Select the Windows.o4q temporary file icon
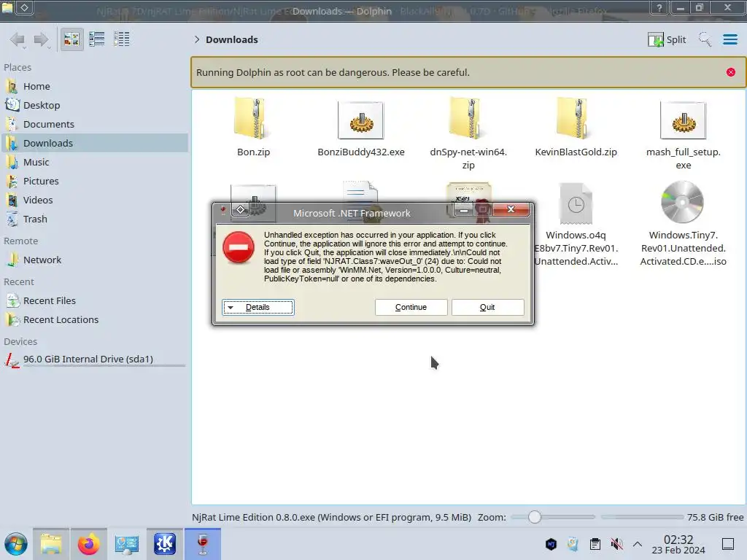The height and width of the screenshot is (560, 747). coord(576,203)
